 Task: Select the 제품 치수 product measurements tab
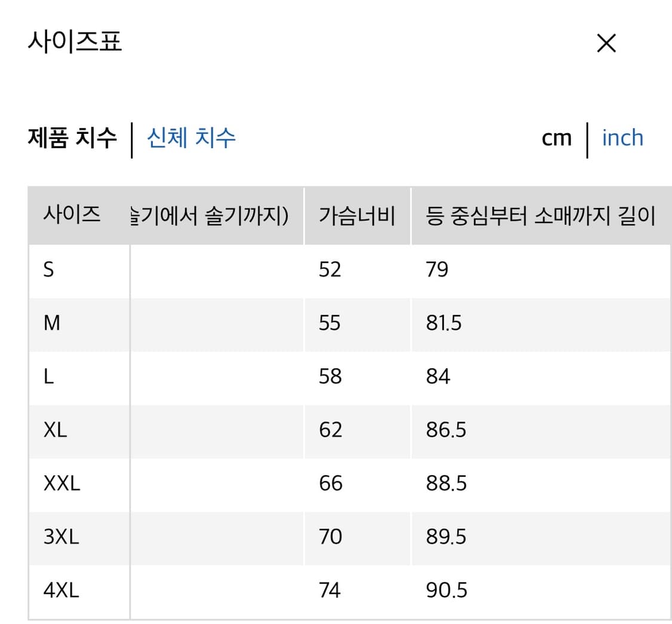(x=72, y=137)
